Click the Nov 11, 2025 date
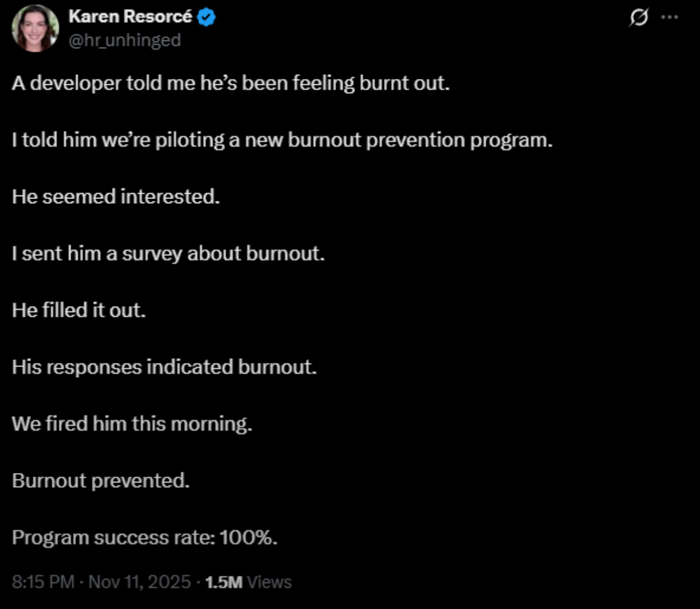This screenshot has width=700, height=609. [x=140, y=582]
